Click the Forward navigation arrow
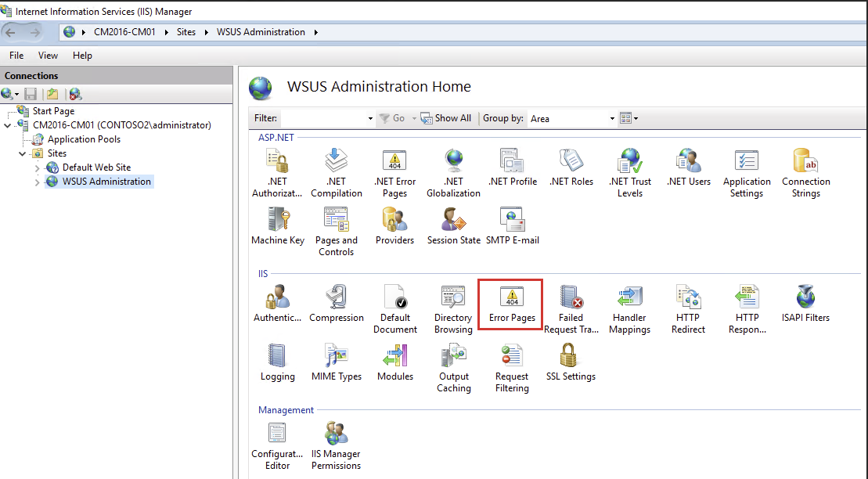 coord(35,33)
